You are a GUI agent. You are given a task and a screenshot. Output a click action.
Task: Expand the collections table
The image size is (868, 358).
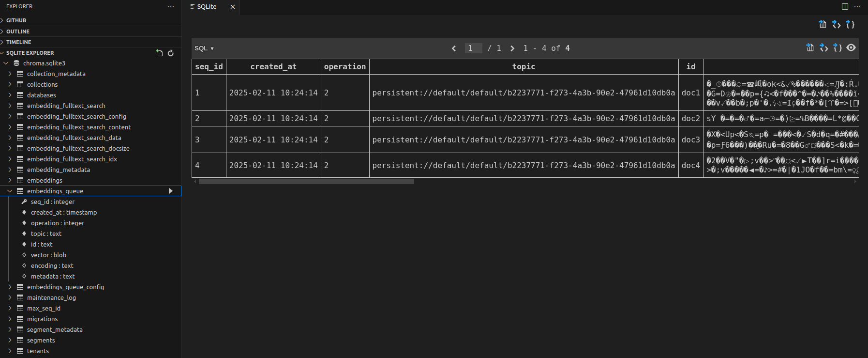pyautogui.click(x=10, y=84)
